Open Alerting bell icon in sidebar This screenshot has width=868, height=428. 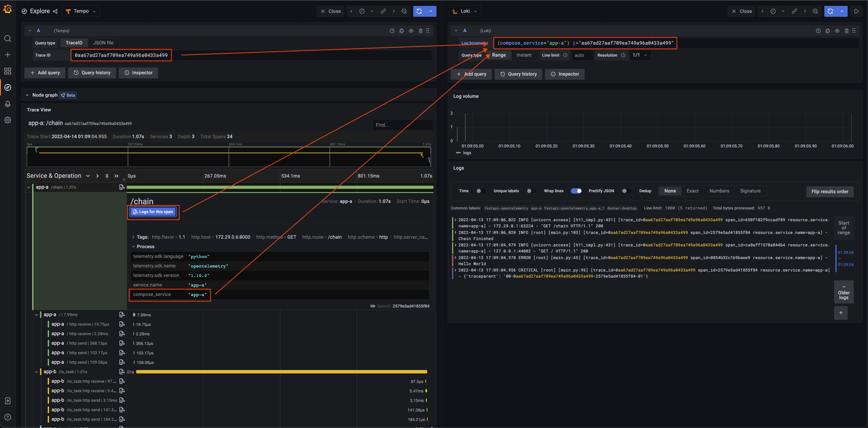7,104
